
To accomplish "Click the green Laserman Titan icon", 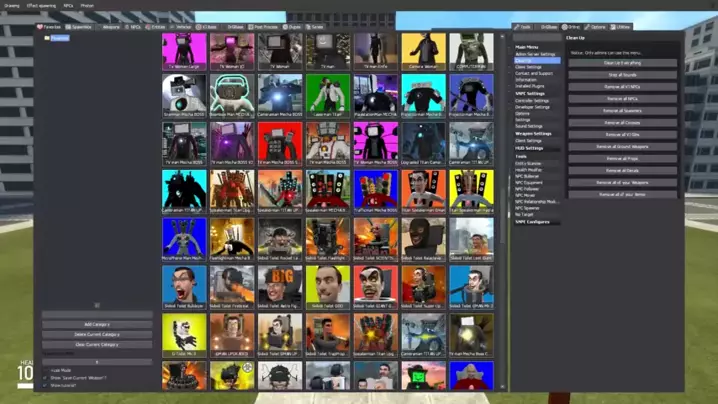I will pyautogui.click(x=328, y=96).
